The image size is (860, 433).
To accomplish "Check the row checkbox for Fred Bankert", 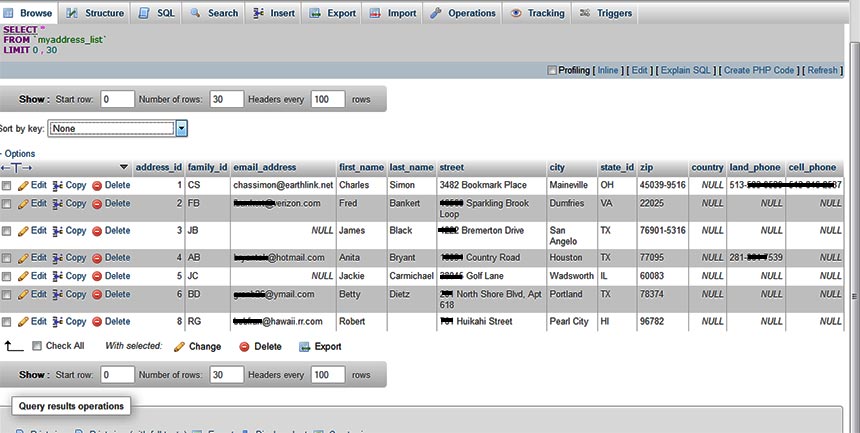I will [x=6, y=205].
